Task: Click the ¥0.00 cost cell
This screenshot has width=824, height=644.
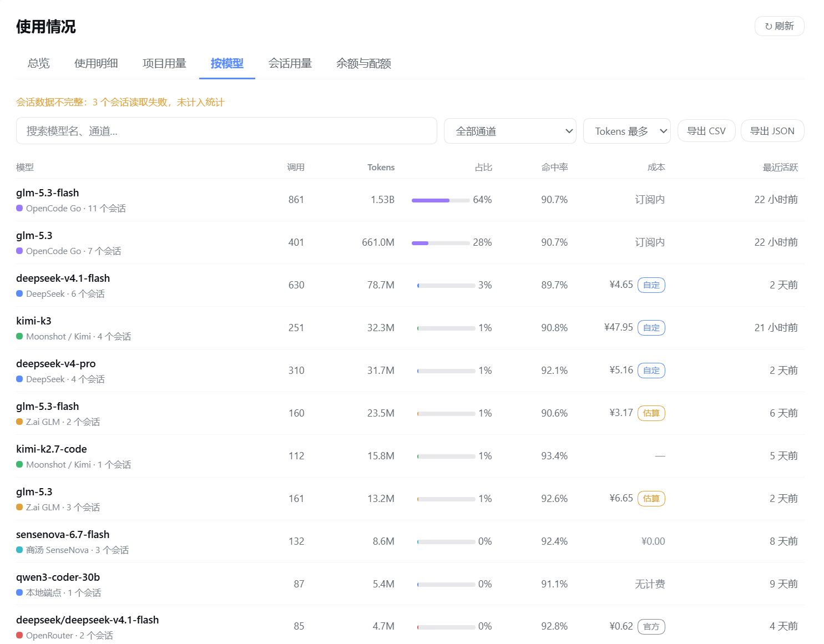Action: click(653, 541)
